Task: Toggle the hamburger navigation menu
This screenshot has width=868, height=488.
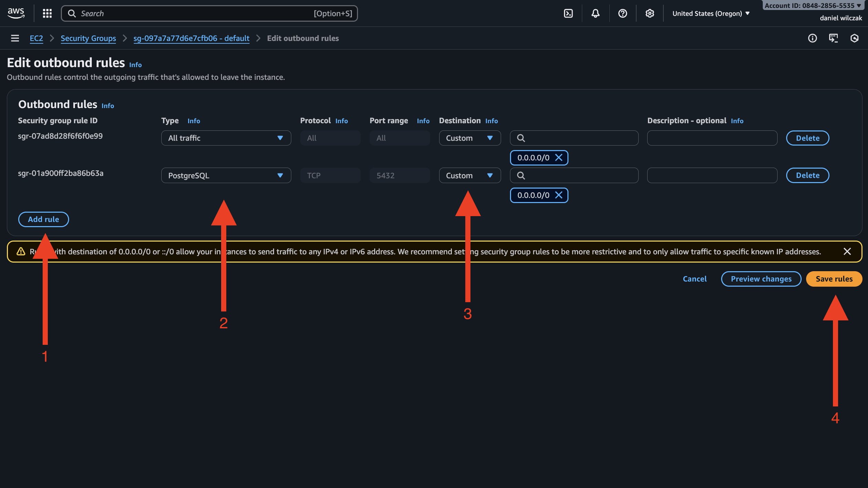Action: click(15, 38)
